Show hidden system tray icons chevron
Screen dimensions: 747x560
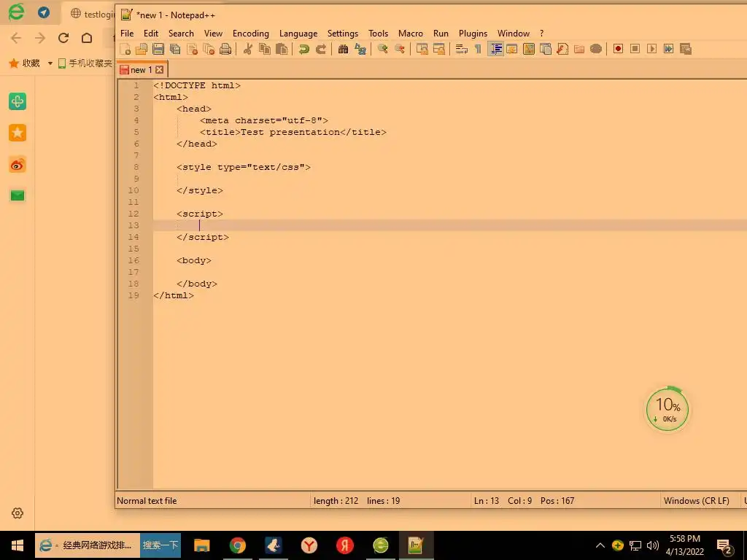click(600, 545)
